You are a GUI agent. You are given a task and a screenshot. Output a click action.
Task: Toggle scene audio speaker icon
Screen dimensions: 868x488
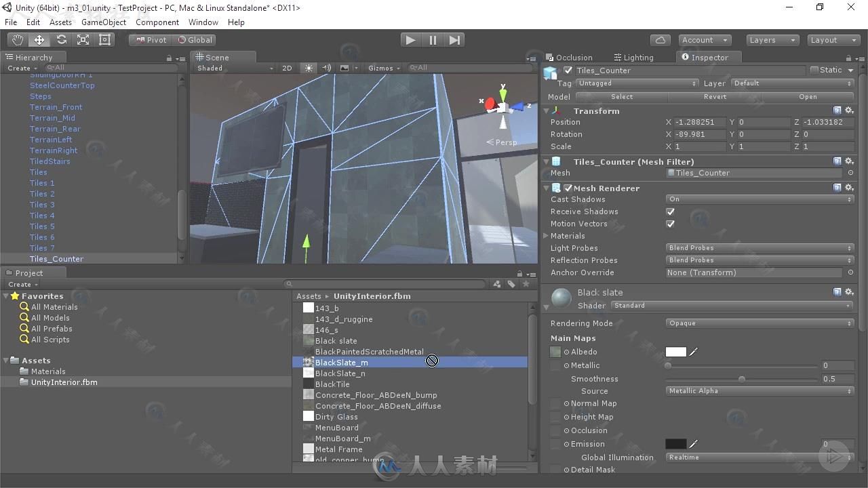327,68
